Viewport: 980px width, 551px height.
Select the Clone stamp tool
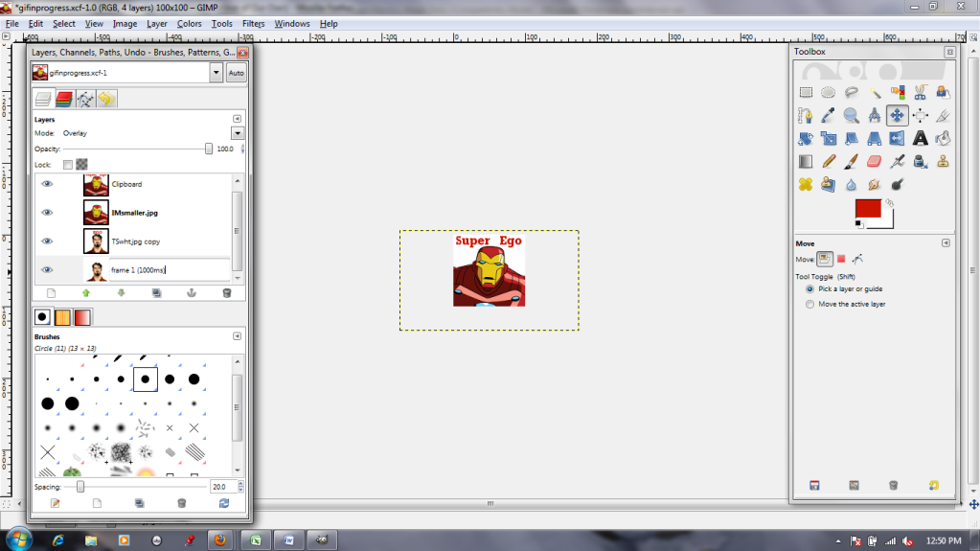point(943,162)
